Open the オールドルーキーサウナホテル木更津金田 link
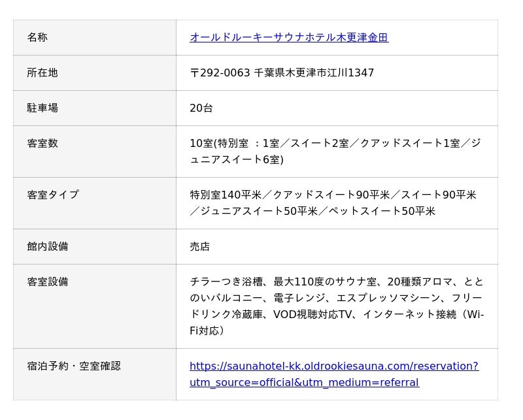The height and width of the screenshot is (420, 523). pos(289,37)
